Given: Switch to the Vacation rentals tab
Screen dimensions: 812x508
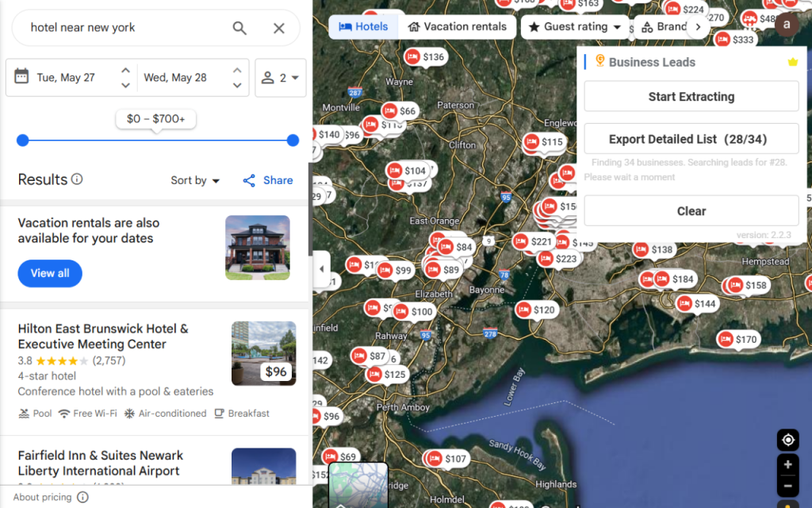Looking at the screenshot, I should click(458, 26).
